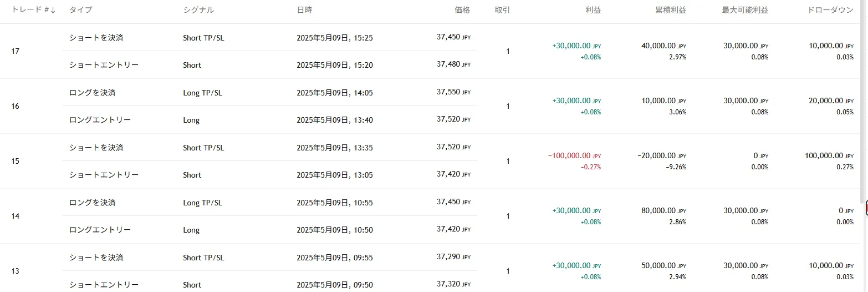Click the 累積利益 column header
The width and height of the screenshot is (868, 292).
point(670,10)
